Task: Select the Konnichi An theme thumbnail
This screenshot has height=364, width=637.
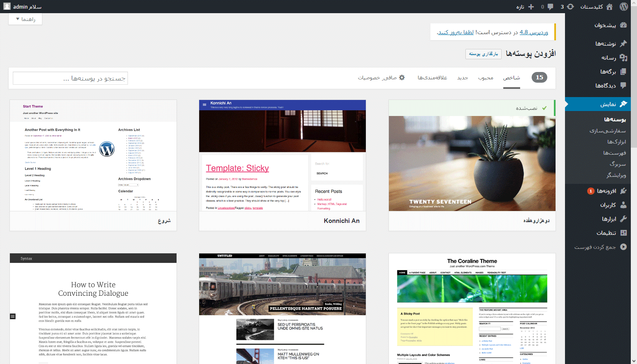Action: click(282, 155)
